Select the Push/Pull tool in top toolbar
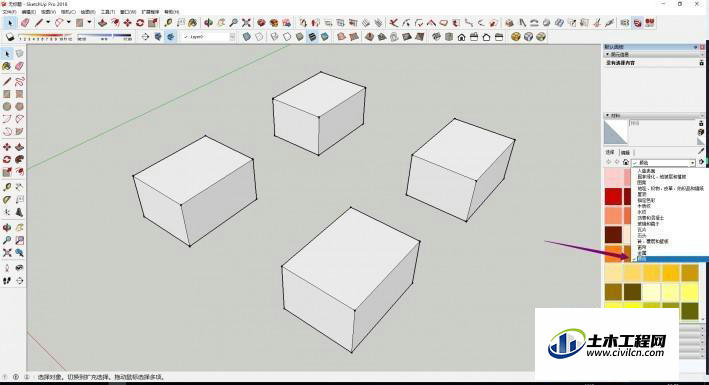Viewport: 709px width, 385px height. (x=103, y=23)
